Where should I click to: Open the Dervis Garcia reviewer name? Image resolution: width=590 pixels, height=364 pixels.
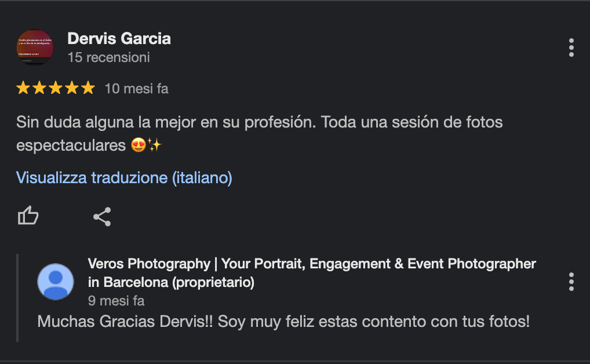click(119, 39)
